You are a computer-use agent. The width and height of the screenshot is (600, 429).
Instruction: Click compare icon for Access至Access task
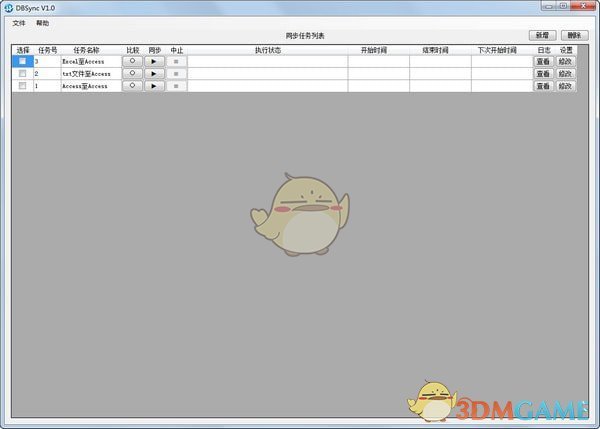(133, 86)
